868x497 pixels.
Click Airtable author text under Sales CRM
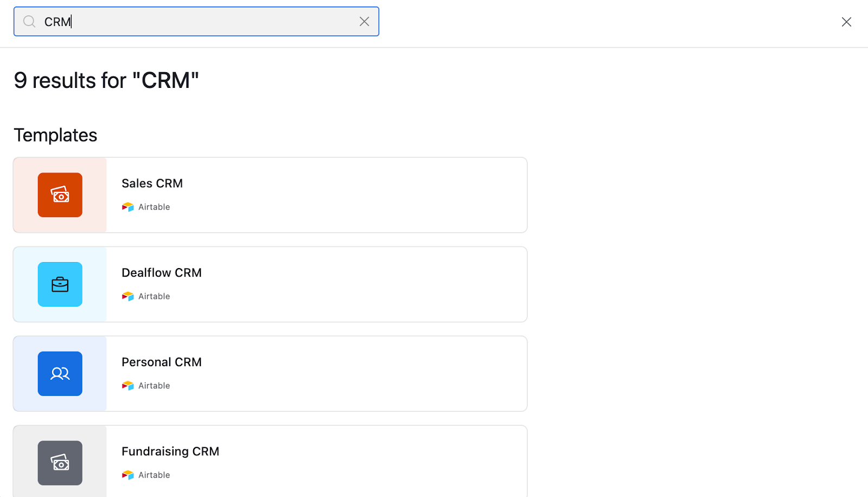154,207
